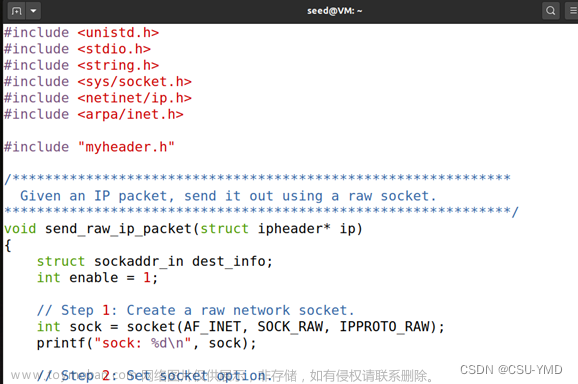Click the 'Given an IP packet' comment
Viewport: 578px width, 384px height.
228,196
